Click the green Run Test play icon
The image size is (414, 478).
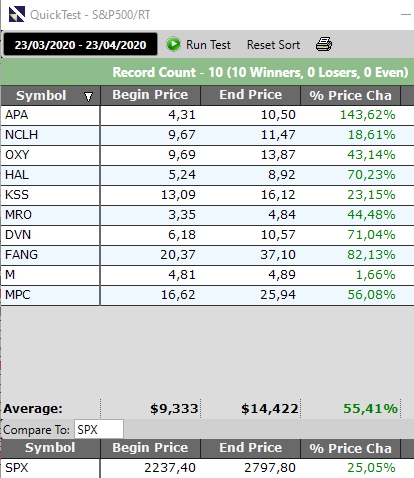click(173, 44)
